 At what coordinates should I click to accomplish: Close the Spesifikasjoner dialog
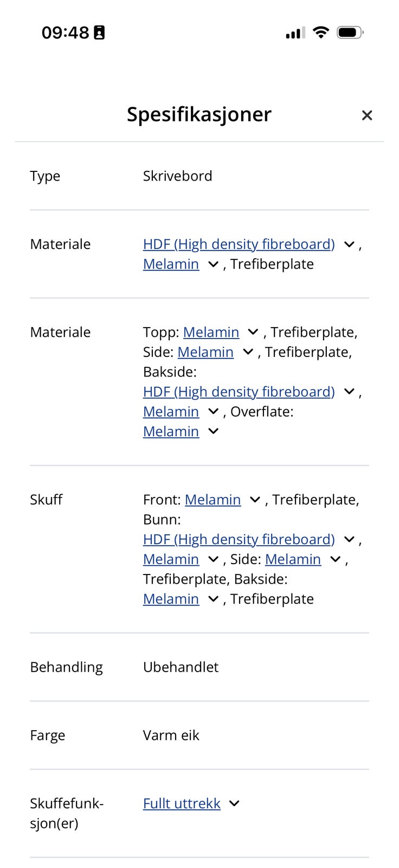pos(367,115)
